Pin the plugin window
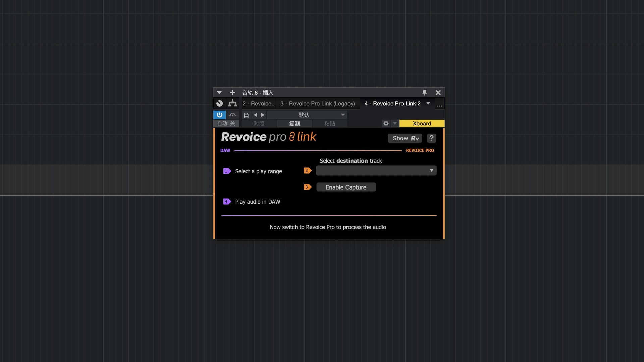This screenshot has height=362, width=644. (x=424, y=93)
